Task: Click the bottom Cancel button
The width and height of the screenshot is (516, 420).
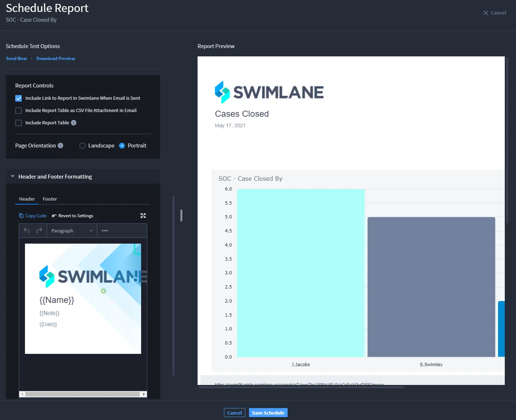Action: (x=234, y=413)
